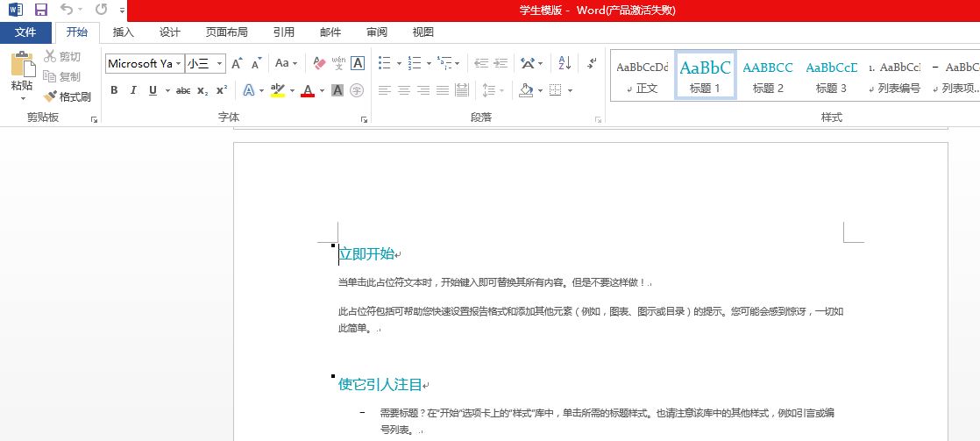
Task: Apply numbered list
Action: coord(414,63)
